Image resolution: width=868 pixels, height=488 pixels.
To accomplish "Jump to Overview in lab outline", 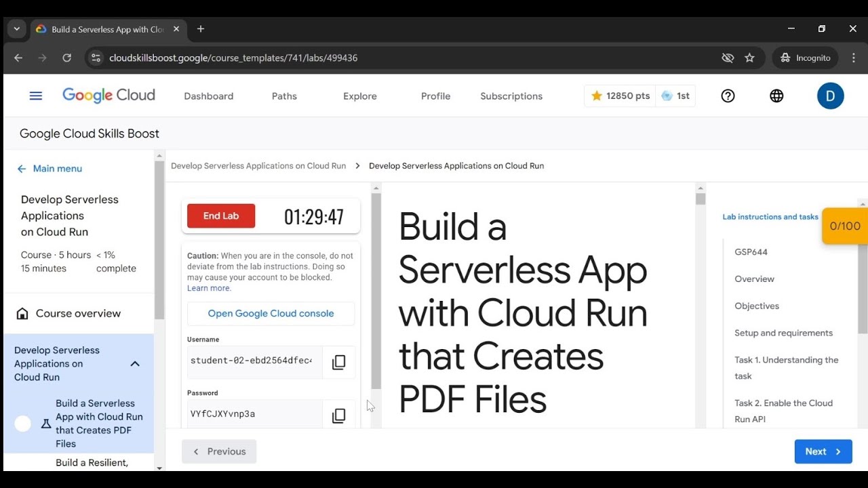I will pyautogui.click(x=754, y=279).
